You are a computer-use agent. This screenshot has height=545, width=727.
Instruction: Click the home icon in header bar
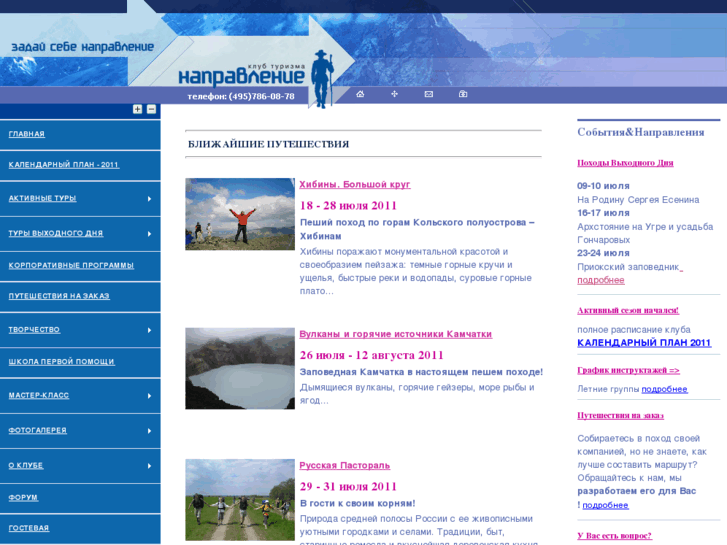tap(360, 94)
